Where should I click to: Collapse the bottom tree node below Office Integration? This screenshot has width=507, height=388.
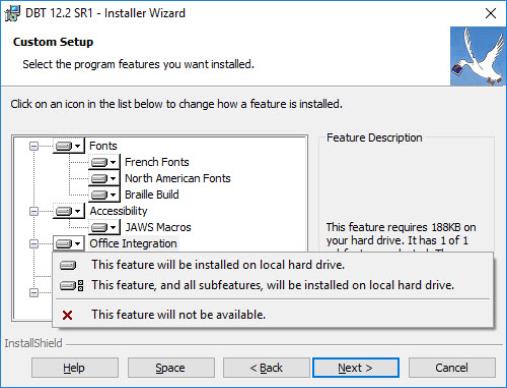(x=34, y=293)
